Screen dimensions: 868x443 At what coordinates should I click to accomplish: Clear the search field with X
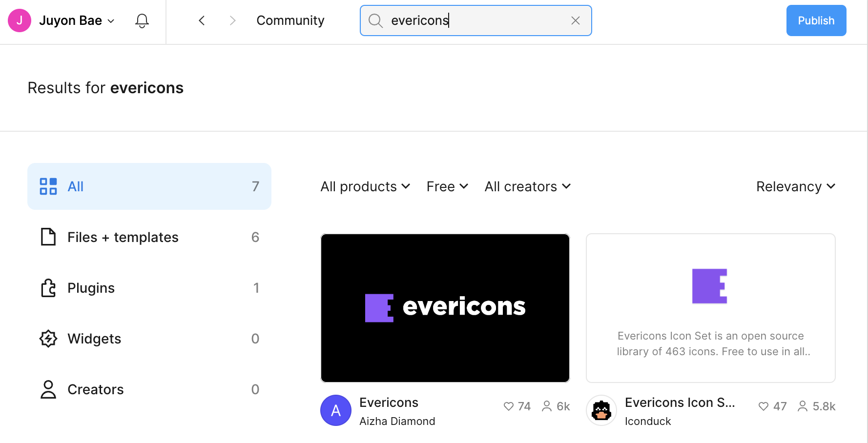pyautogui.click(x=576, y=20)
